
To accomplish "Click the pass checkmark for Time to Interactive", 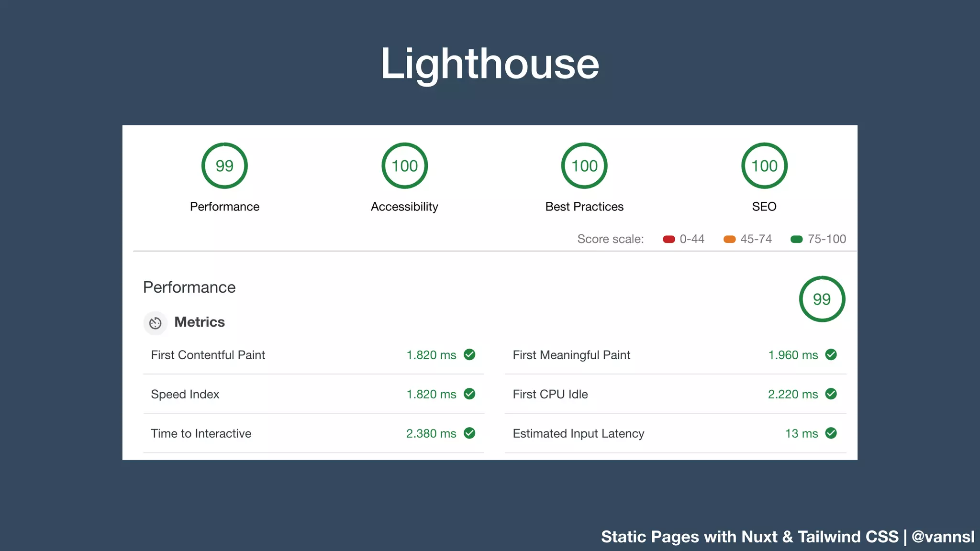I will coord(469,433).
